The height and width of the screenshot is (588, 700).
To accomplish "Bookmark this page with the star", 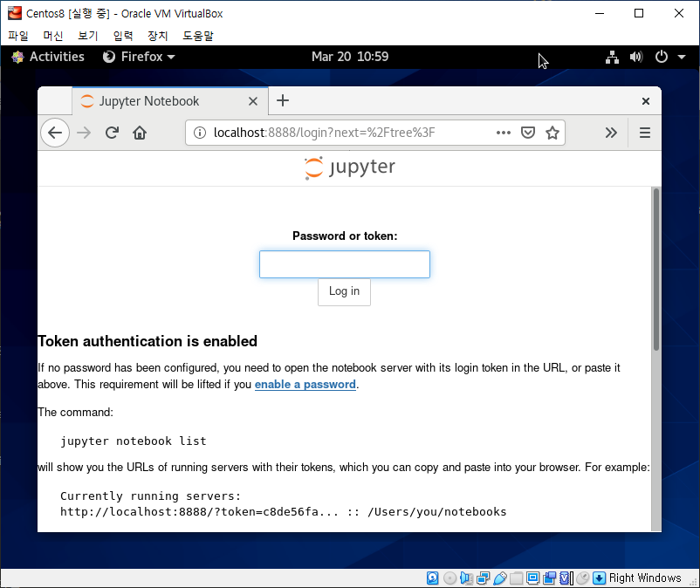I will pyautogui.click(x=552, y=133).
